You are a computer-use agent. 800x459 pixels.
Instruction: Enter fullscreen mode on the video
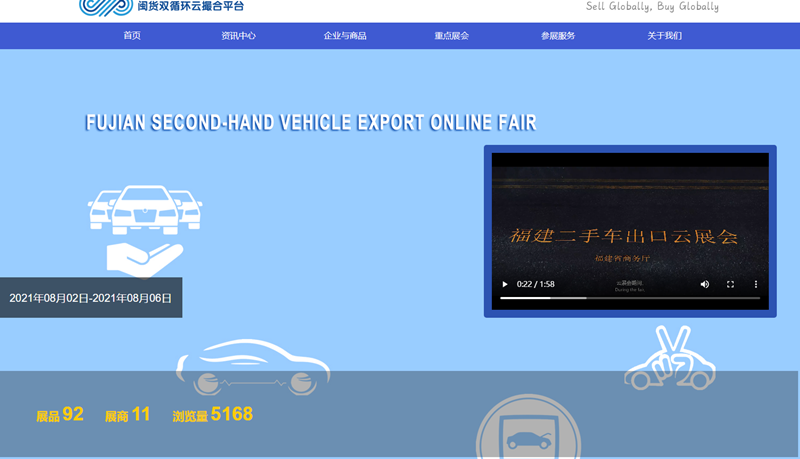click(730, 284)
